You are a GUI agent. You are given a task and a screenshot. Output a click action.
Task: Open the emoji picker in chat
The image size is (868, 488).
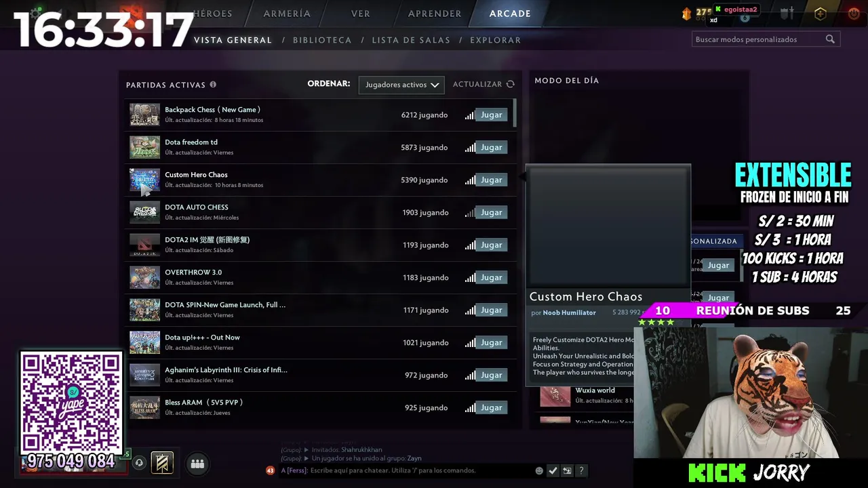pyautogui.click(x=539, y=470)
